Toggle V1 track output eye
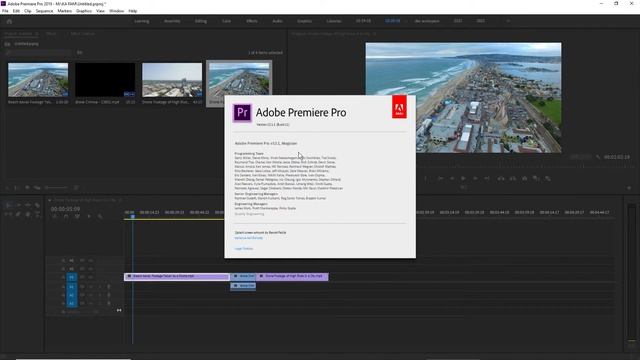 pos(91,277)
